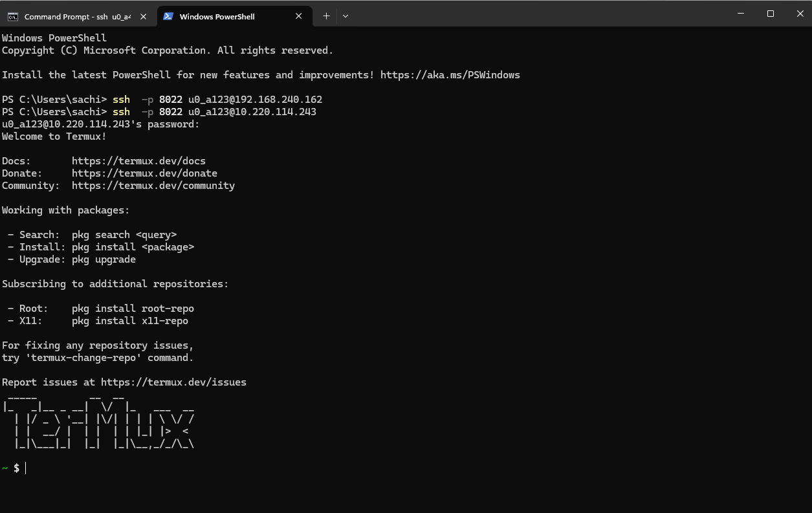Open the termux.dev/docs link
Screen dimensions: 812x513
click(138, 160)
